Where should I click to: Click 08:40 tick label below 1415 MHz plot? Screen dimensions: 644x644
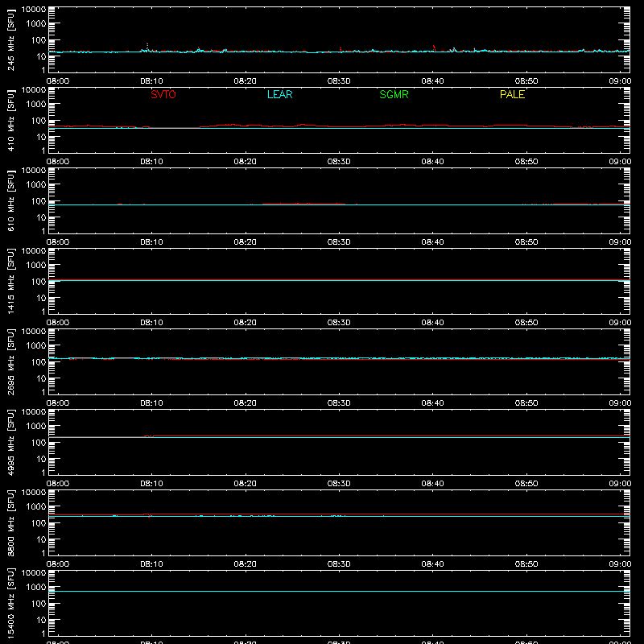pos(432,323)
